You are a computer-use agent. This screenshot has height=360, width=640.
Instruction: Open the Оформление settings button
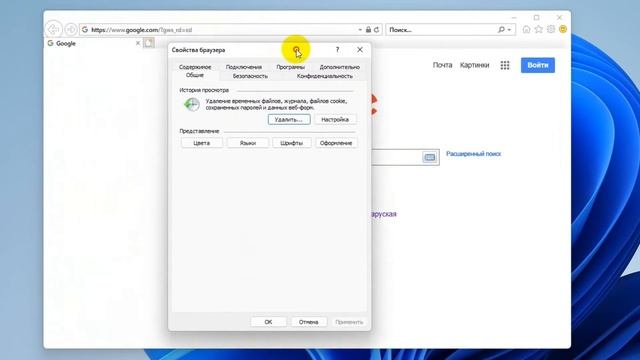336,143
